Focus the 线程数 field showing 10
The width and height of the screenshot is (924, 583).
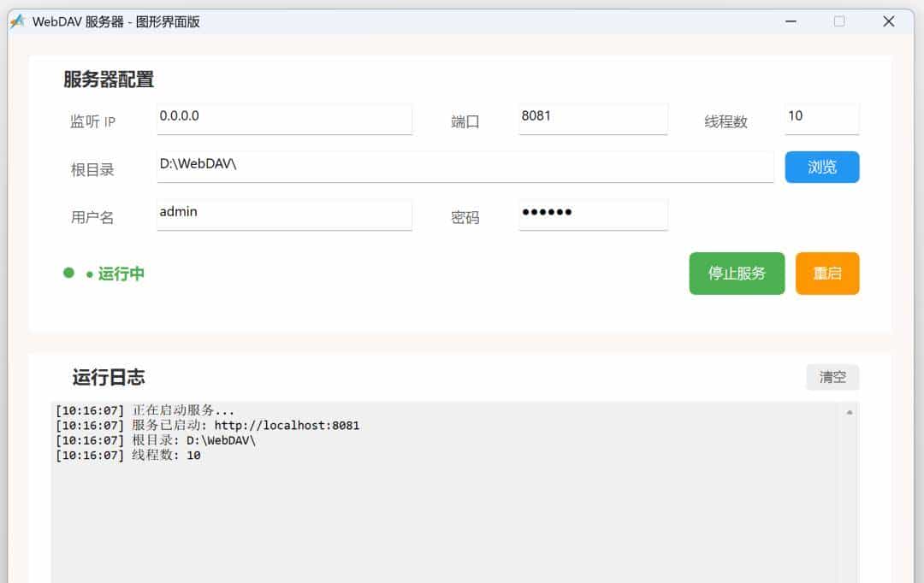(821, 119)
